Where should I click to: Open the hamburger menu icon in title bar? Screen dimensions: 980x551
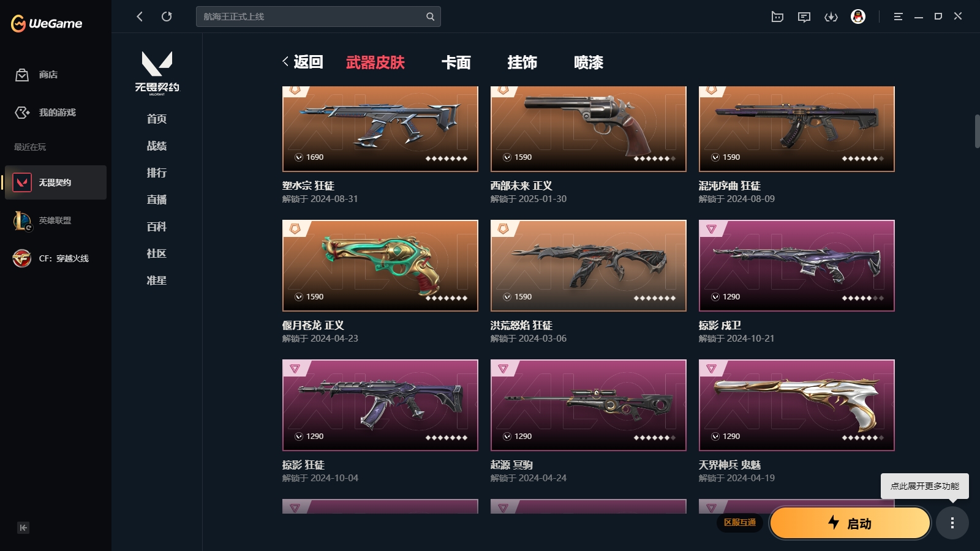click(898, 17)
